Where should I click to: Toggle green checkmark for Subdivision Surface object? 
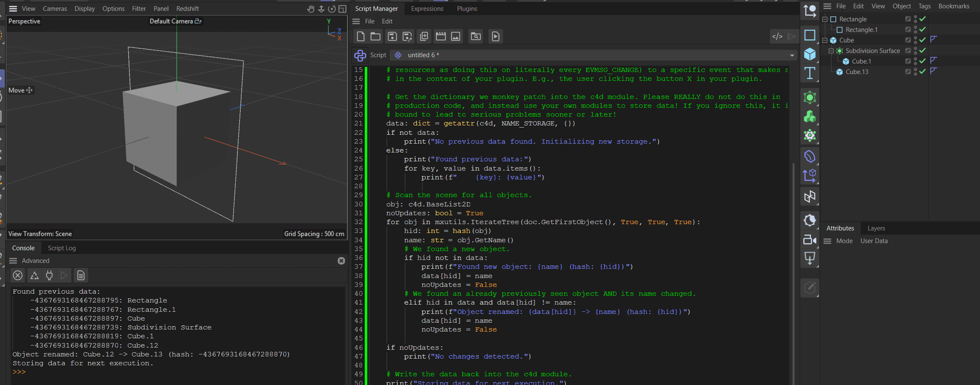923,51
